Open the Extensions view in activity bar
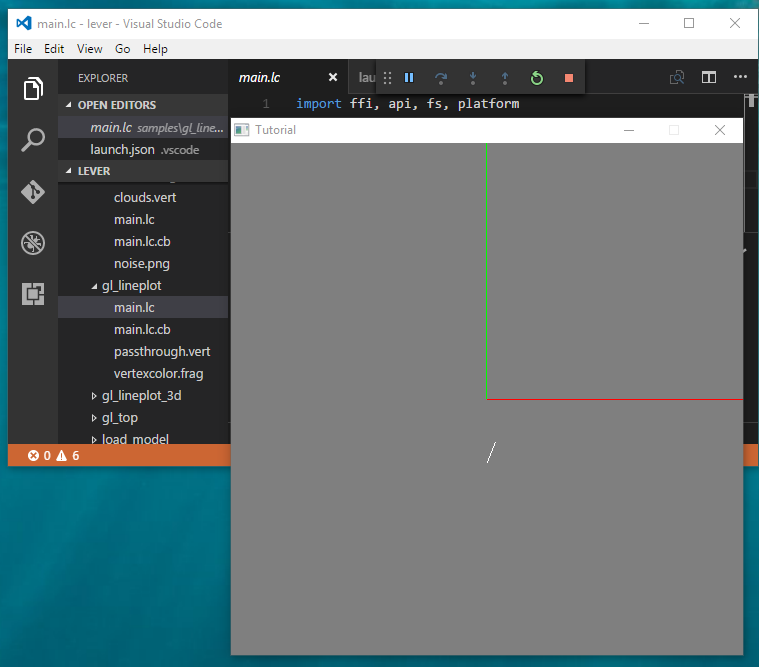Screen dimensions: 759x667 pyautogui.click(x=33, y=294)
